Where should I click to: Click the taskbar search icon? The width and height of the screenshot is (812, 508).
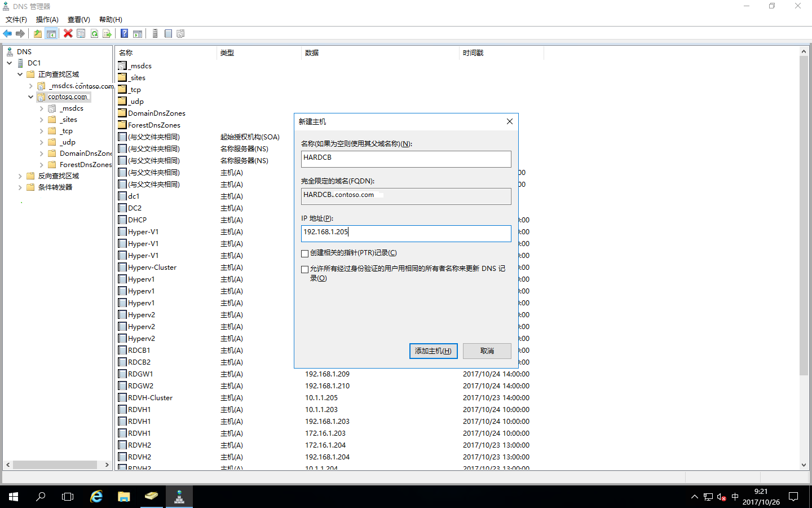click(x=41, y=497)
